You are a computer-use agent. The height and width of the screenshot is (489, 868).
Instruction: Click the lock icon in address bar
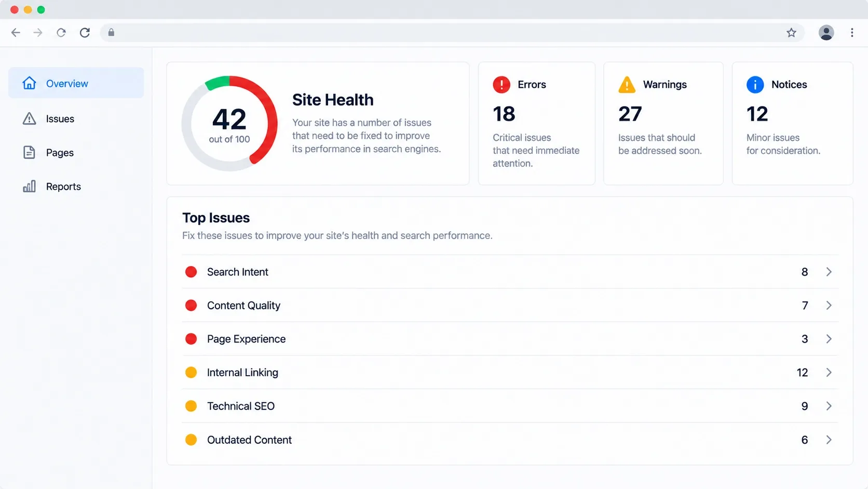(x=111, y=33)
